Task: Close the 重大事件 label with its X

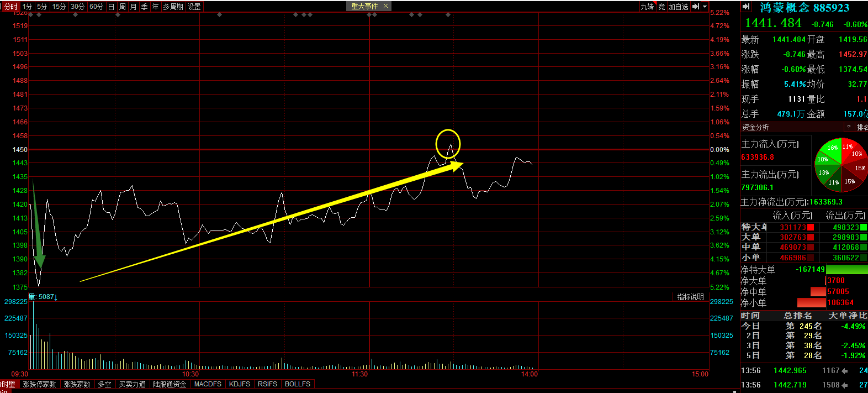Action: 385,6
